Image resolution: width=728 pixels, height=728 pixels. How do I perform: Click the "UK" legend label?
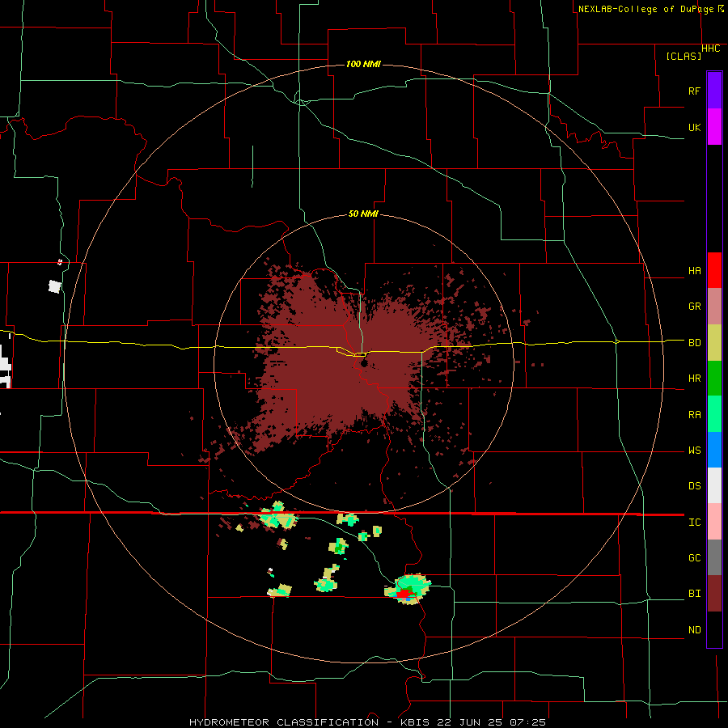pos(694,127)
